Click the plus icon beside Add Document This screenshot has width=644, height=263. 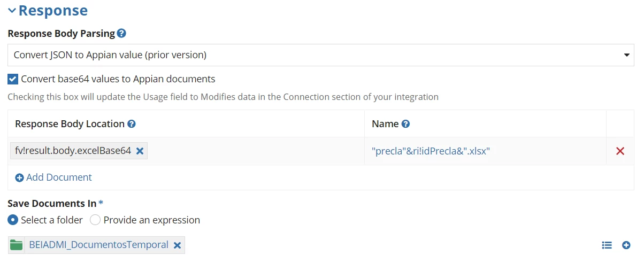click(x=19, y=177)
